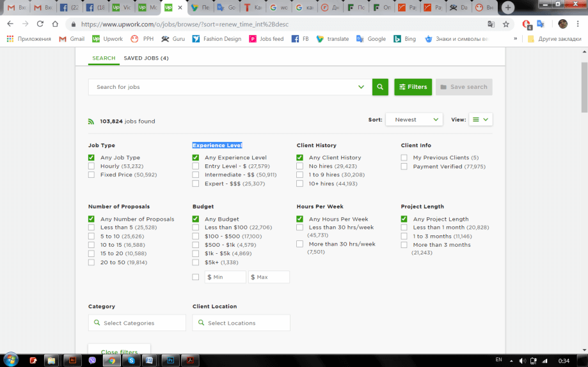Open the Gmail bookmark
Screen dimensions: 588x367
[x=72, y=39]
